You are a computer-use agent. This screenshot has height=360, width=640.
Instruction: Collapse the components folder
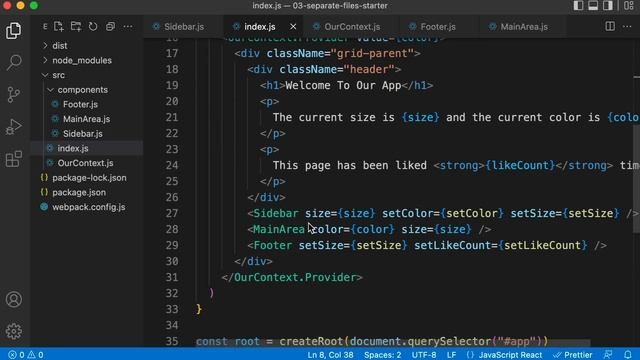(82, 90)
